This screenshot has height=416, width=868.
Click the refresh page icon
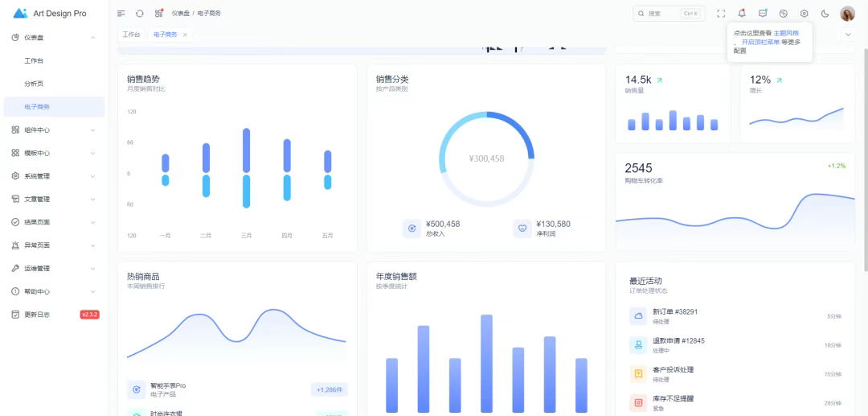coord(140,14)
